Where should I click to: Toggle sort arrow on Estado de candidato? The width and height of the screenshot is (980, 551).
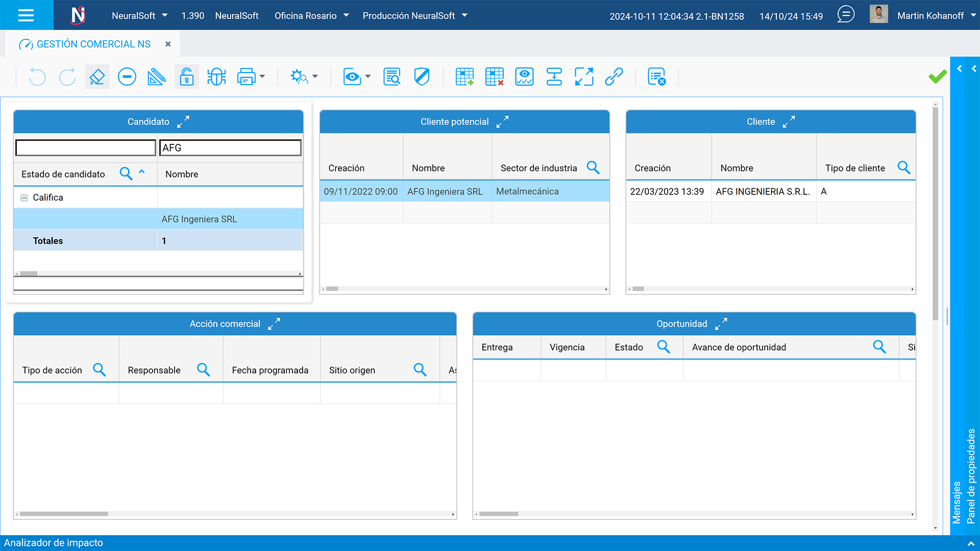[142, 172]
